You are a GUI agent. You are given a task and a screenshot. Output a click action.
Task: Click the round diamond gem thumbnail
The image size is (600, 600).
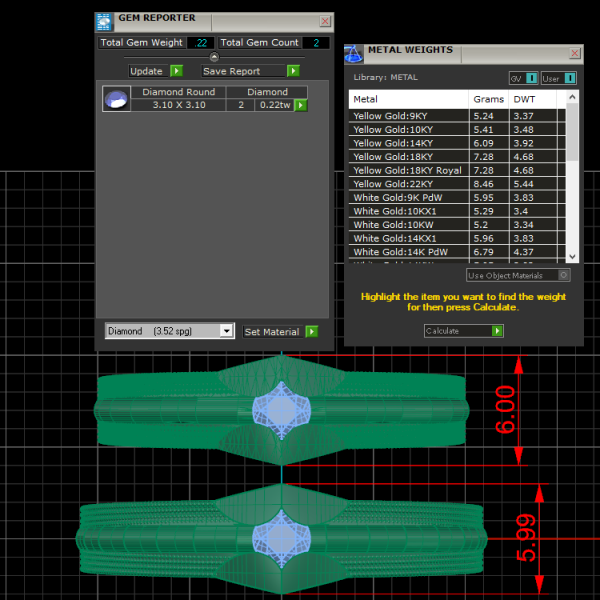tap(117, 98)
